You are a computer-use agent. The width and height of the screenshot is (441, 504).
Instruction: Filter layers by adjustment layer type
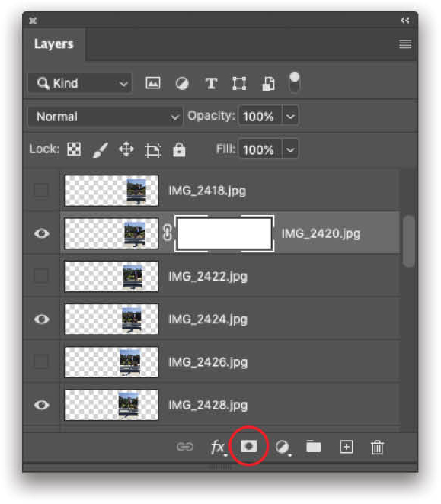coord(182,84)
